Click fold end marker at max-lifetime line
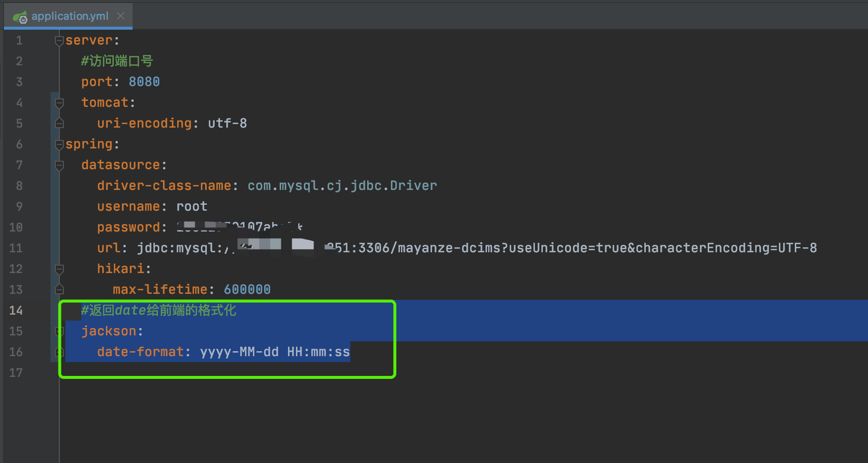 click(x=59, y=289)
